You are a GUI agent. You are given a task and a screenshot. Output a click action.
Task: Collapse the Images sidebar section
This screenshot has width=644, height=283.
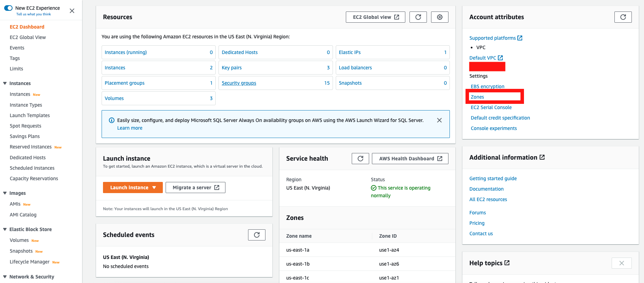point(5,193)
